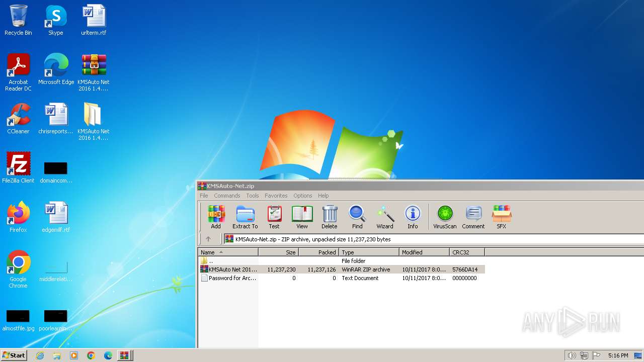This screenshot has width=644, height=362.
Task: Select the parent folder '..' row
Action: 342,261
